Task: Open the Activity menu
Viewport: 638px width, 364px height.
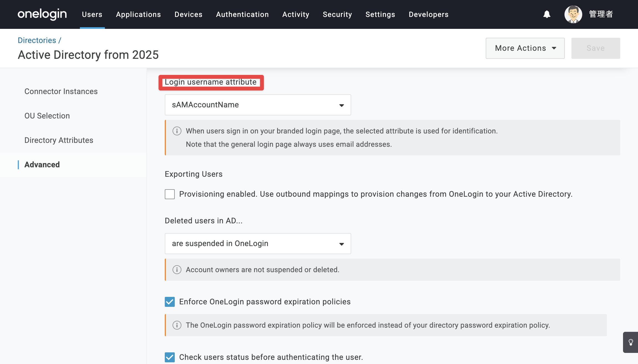Action: click(x=296, y=14)
